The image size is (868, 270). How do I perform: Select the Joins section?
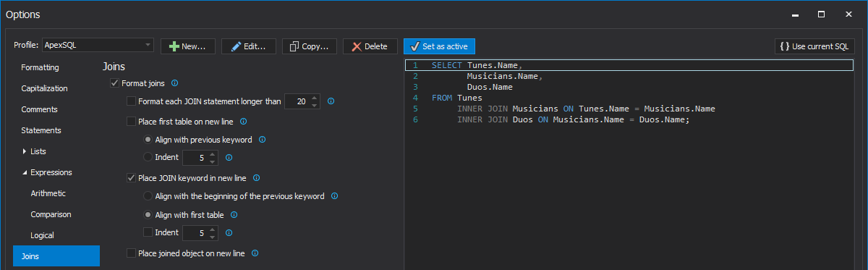click(56, 256)
